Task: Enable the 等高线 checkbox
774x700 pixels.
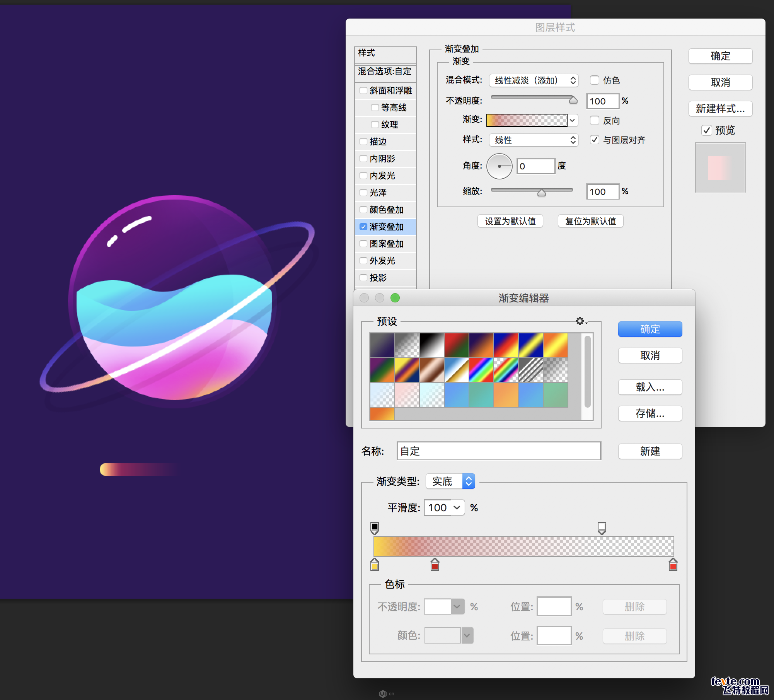Action: [375, 108]
